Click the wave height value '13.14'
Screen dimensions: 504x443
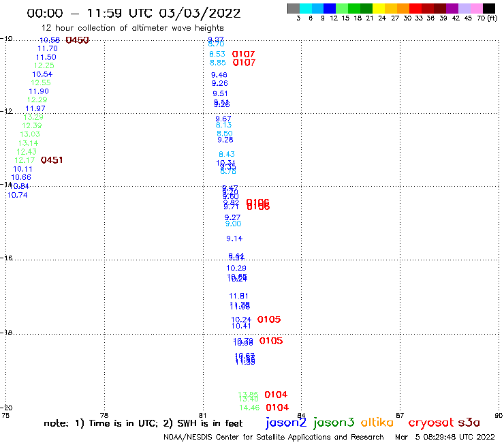28,143
